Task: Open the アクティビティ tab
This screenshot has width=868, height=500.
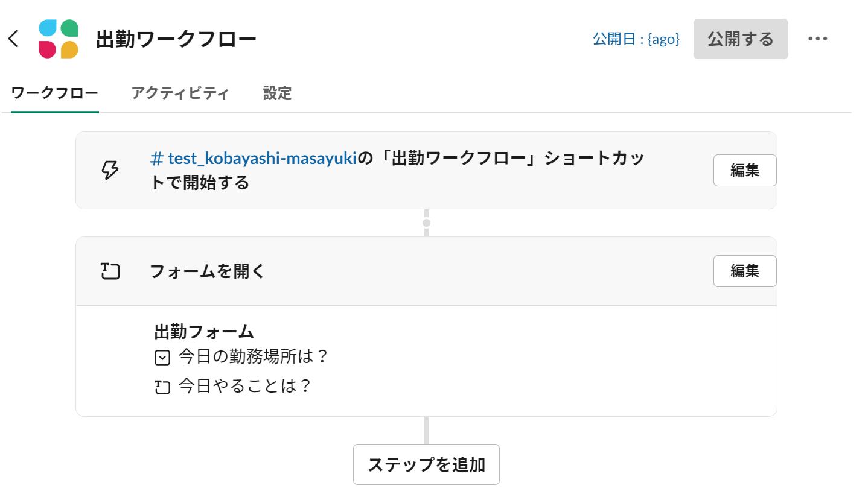Action: click(x=180, y=93)
